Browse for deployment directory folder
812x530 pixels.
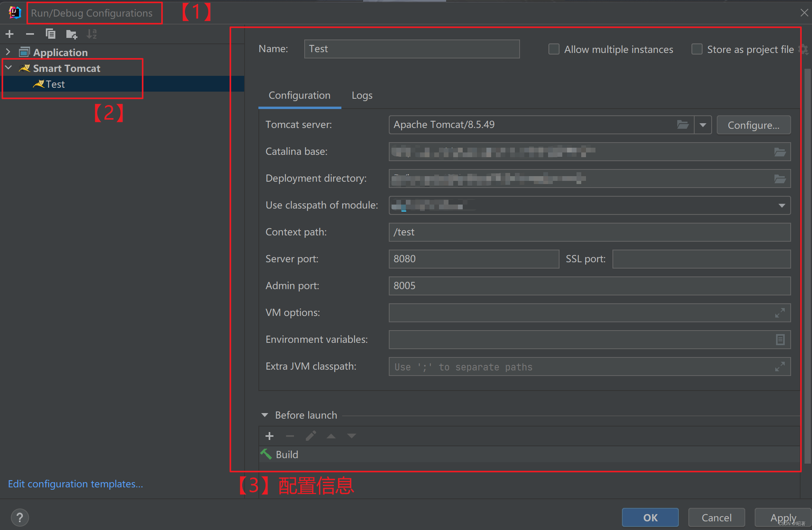(x=780, y=179)
